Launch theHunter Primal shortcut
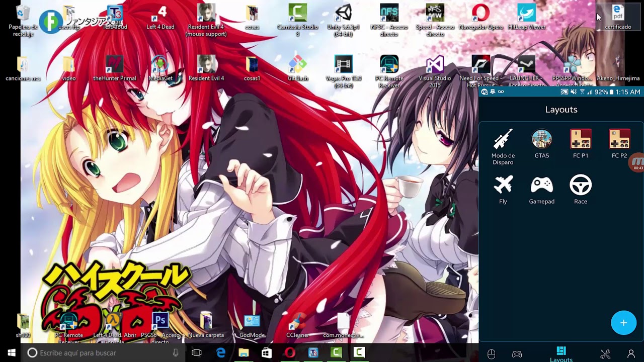Screen dimensions: 644x362 tap(115, 69)
